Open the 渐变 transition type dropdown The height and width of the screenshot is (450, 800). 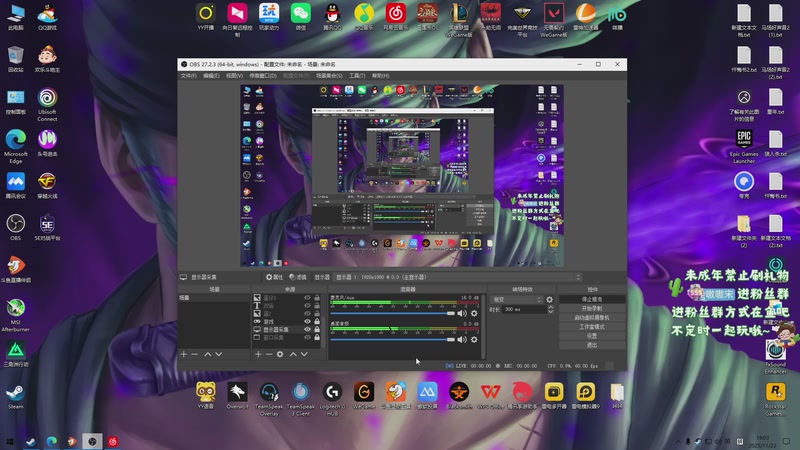tap(516, 299)
